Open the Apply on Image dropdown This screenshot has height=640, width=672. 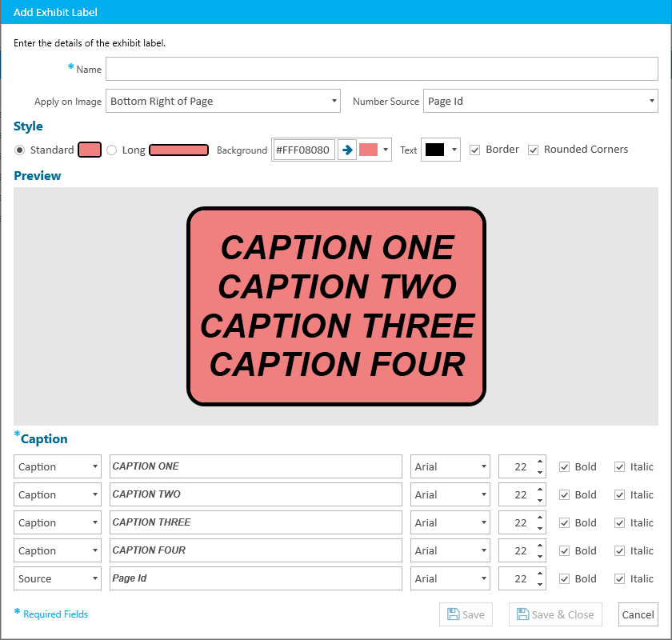coord(222,102)
